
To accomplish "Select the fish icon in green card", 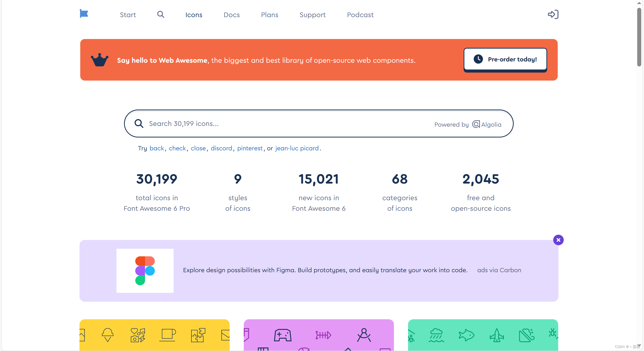I will pos(466,335).
